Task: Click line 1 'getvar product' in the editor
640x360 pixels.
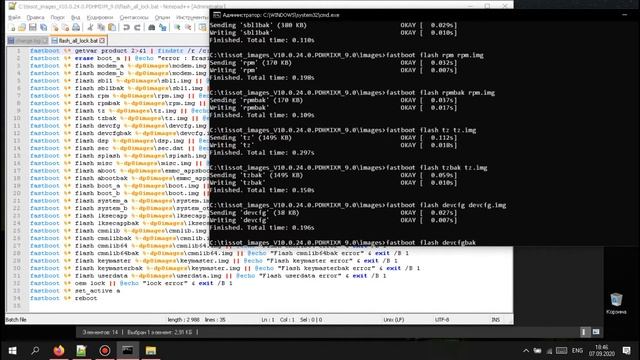Action: (119, 51)
